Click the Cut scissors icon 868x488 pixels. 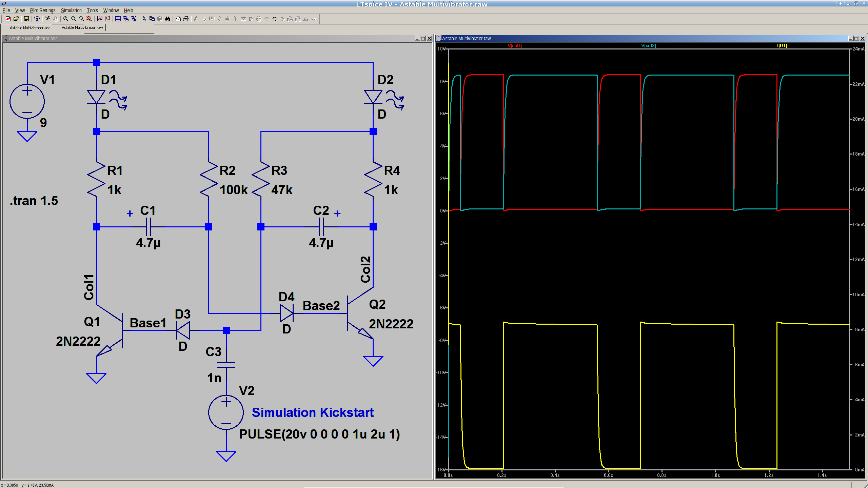(x=144, y=19)
